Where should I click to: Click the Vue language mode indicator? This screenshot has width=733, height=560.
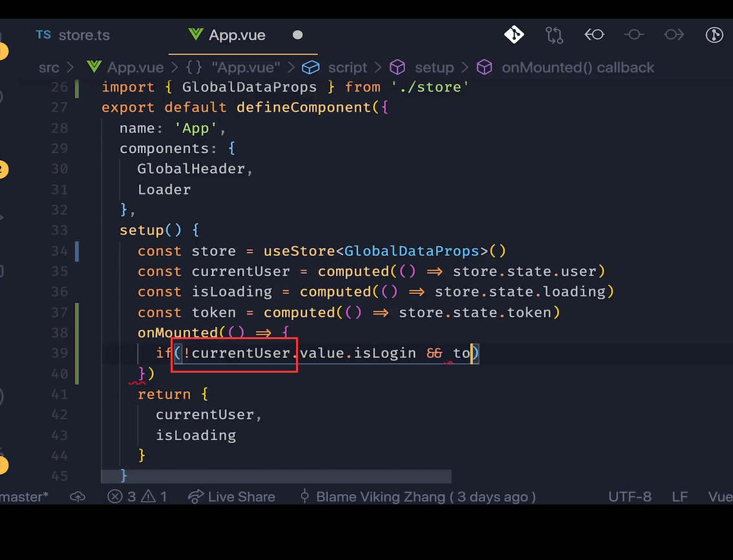coord(720,497)
